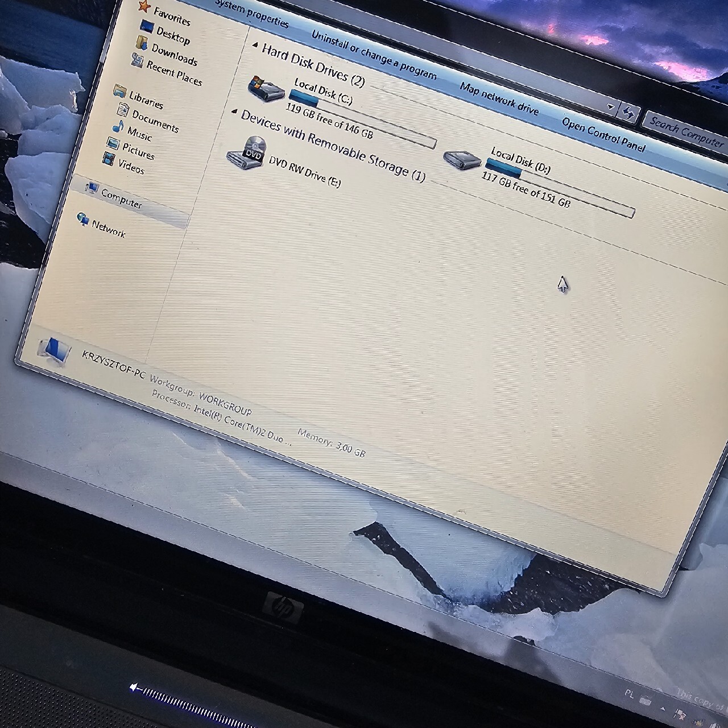Show hidden tray icons with the arrow

(663, 709)
